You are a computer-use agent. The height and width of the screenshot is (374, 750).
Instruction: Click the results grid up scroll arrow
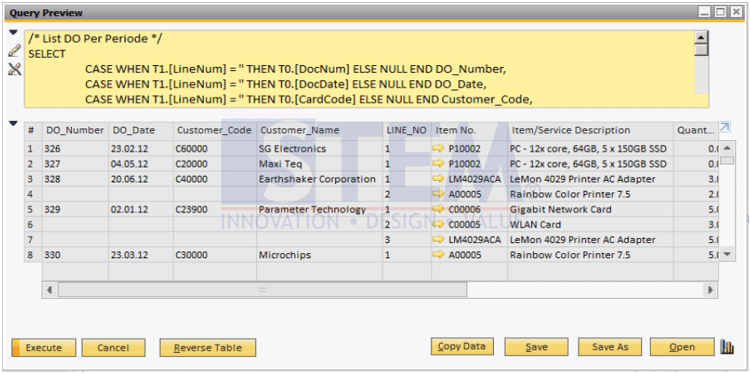click(x=727, y=148)
